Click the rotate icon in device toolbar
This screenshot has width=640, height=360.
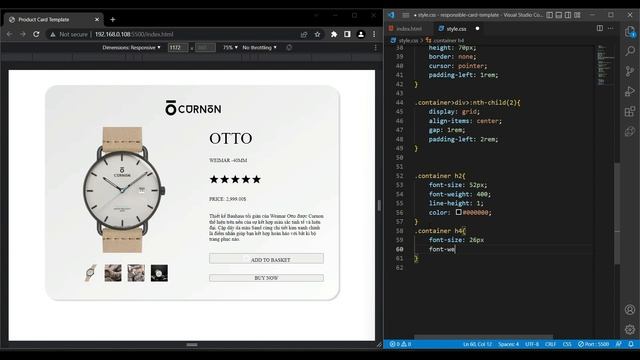(289, 47)
